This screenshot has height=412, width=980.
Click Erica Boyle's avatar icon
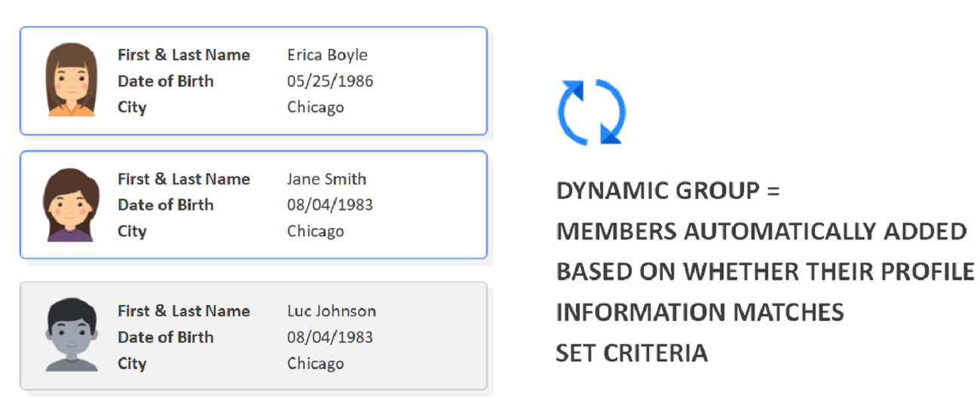[71, 80]
